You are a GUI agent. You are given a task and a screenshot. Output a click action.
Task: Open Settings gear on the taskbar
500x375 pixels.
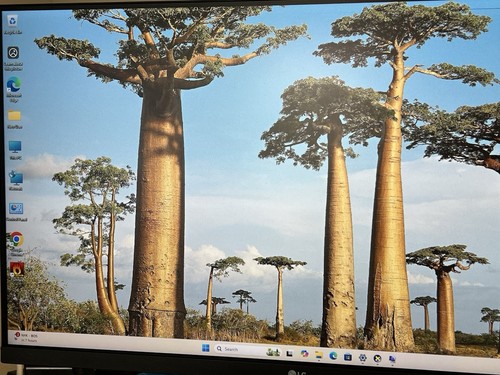pos(363,358)
